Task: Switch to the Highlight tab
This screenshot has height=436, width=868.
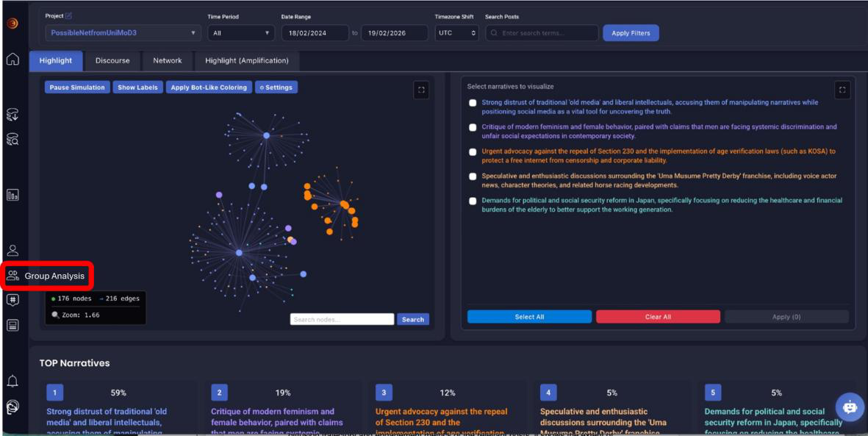Action: (55, 61)
